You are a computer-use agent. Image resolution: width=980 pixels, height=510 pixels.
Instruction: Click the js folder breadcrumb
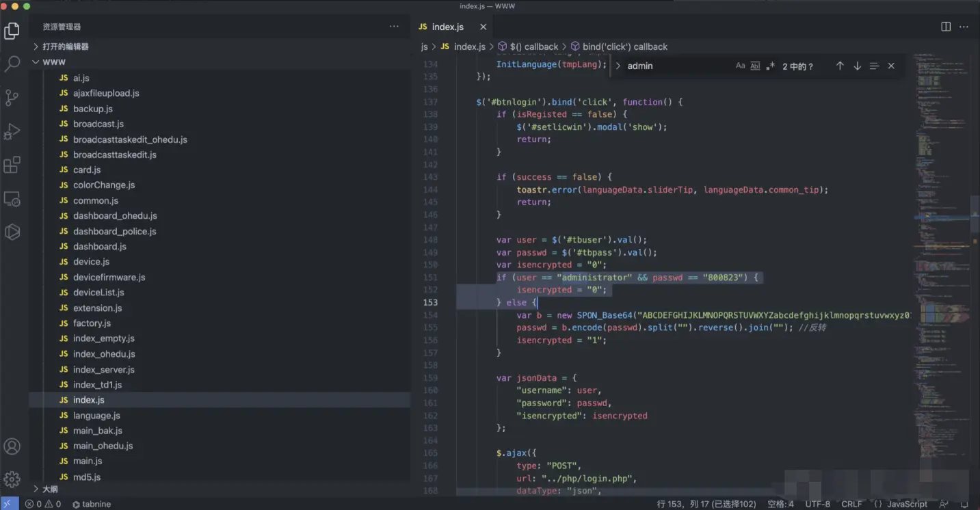[425, 46]
